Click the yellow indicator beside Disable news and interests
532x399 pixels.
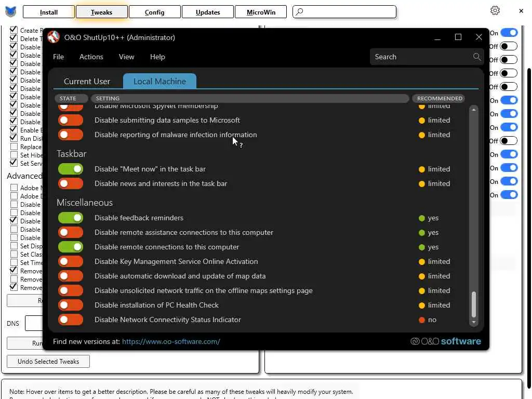pyautogui.click(x=422, y=184)
